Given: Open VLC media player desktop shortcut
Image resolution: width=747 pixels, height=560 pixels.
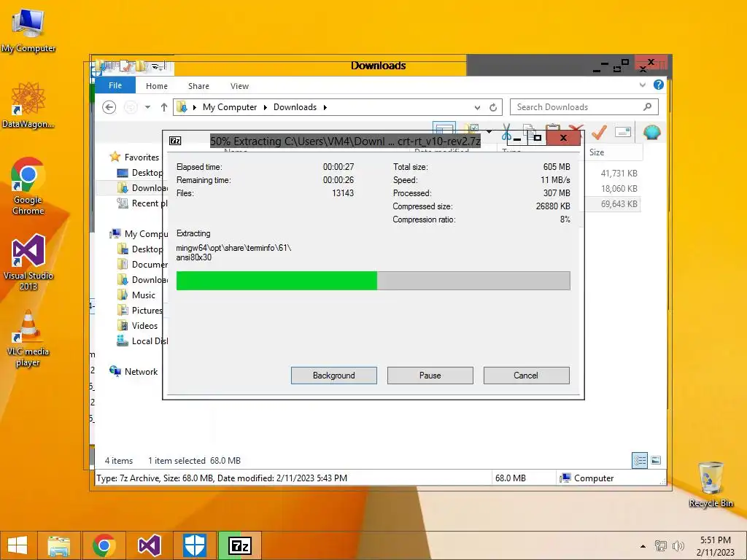Looking at the screenshot, I should pos(28,338).
